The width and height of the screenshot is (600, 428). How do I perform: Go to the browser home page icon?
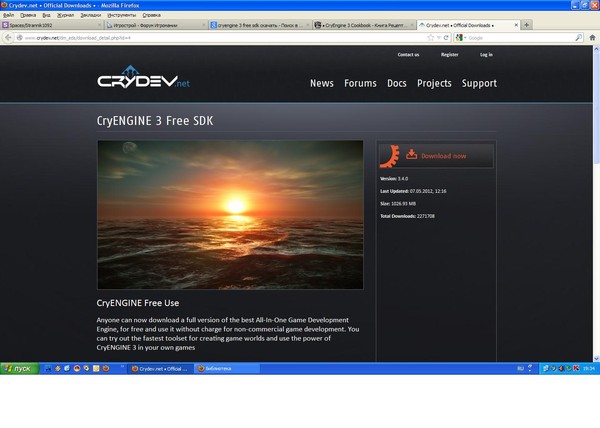(592, 37)
